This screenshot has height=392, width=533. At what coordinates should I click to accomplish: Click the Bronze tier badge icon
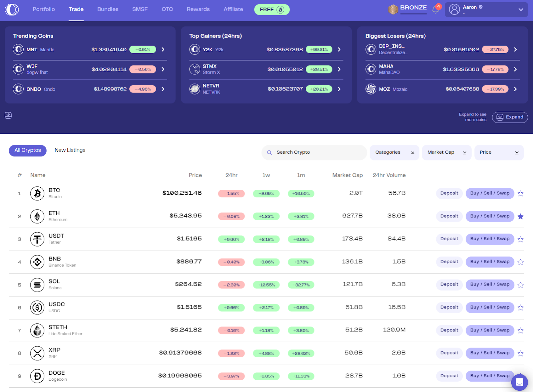click(393, 10)
